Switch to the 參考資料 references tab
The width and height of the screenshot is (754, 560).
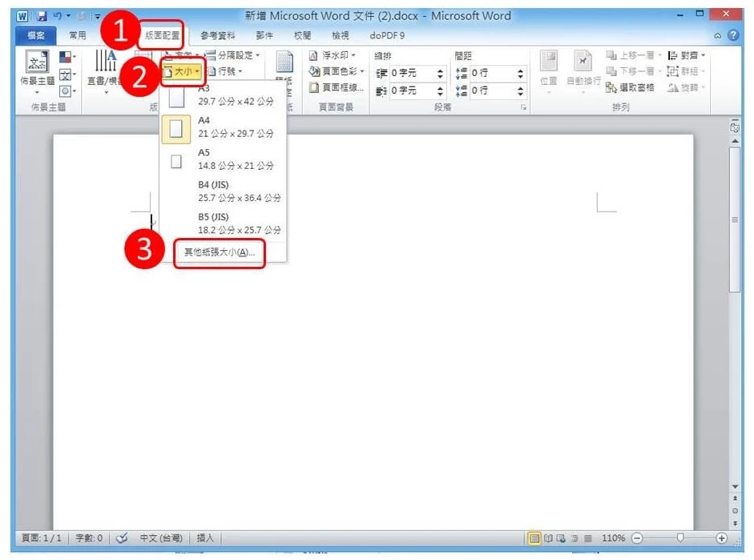220,36
